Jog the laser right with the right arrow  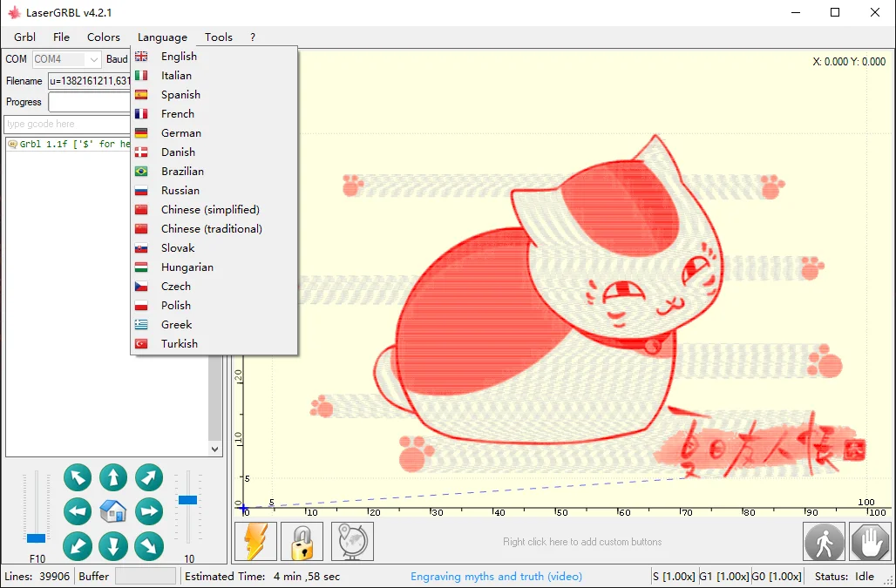click(149, 511)
